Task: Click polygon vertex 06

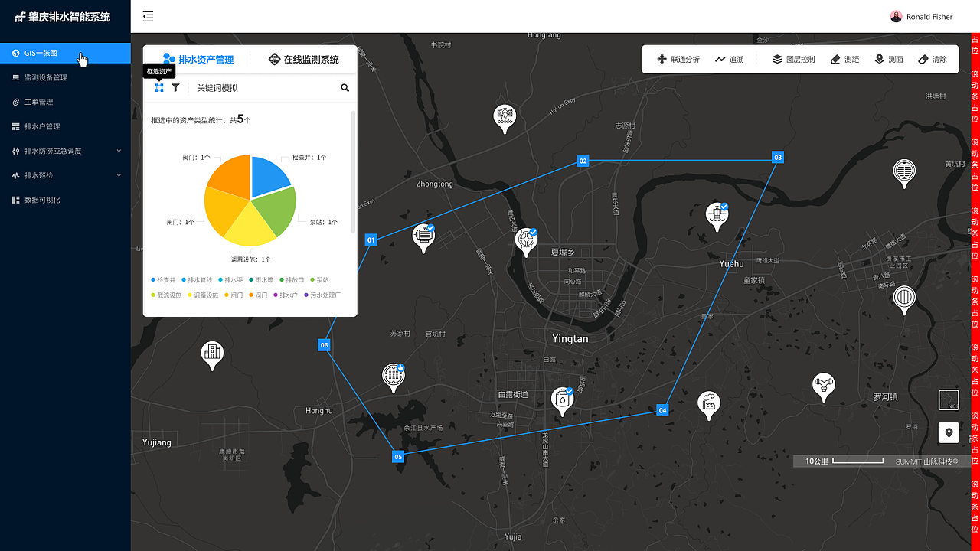Action: 324,346
